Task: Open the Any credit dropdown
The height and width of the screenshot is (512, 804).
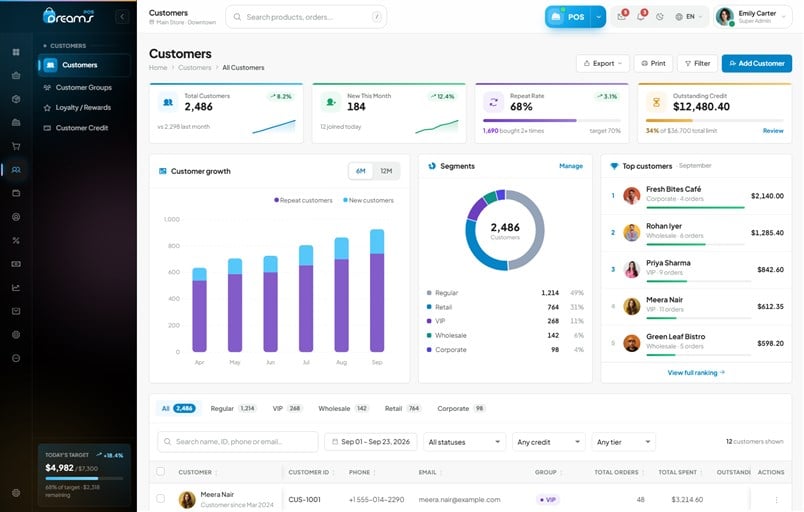Action: pos(548,442)
